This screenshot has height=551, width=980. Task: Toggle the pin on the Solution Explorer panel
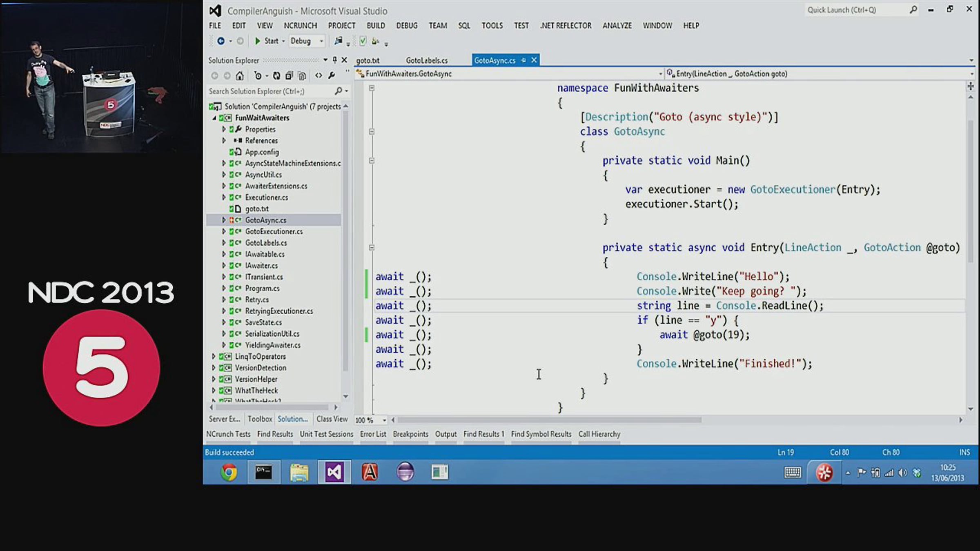tap(334, 60)
